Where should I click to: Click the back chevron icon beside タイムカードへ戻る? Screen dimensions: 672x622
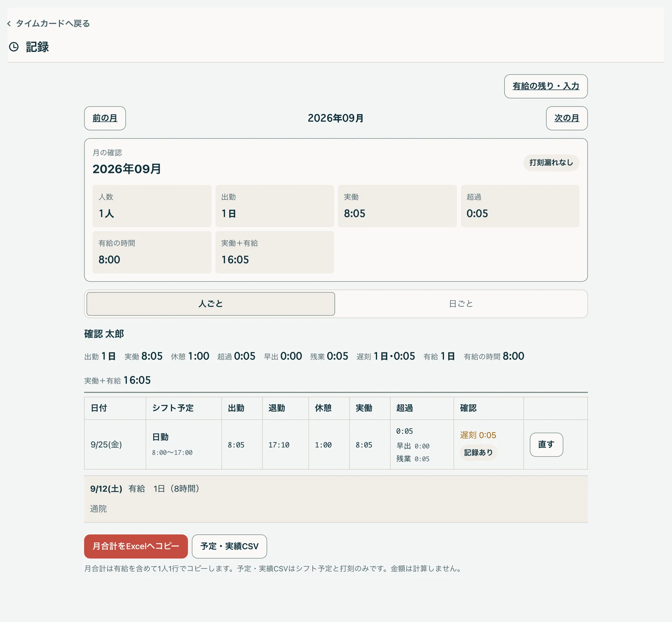[9, 24]
